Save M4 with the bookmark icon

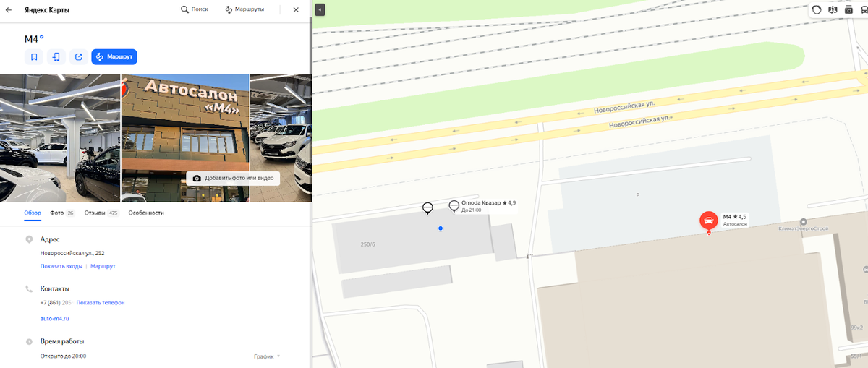tap(33, 56)
